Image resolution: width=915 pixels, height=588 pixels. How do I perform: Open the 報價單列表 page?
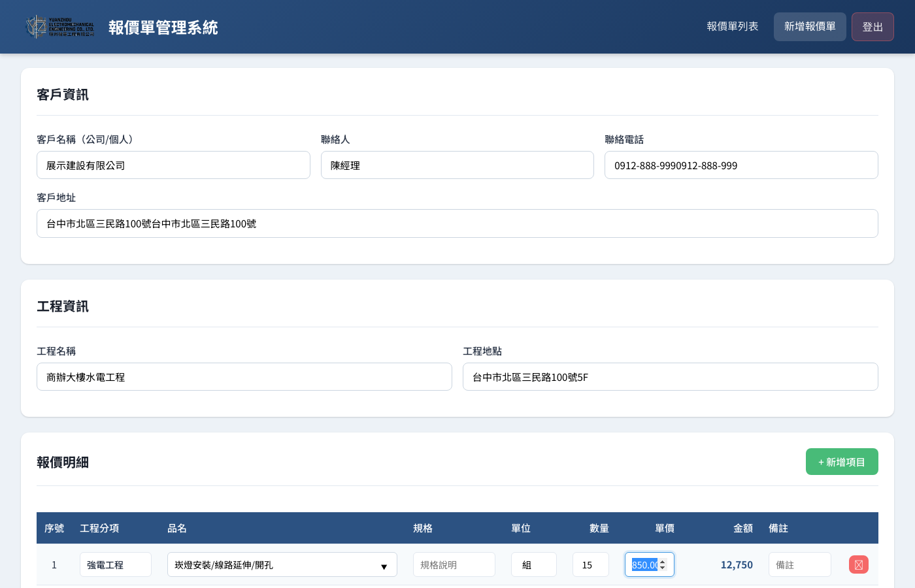pos(732,27)
